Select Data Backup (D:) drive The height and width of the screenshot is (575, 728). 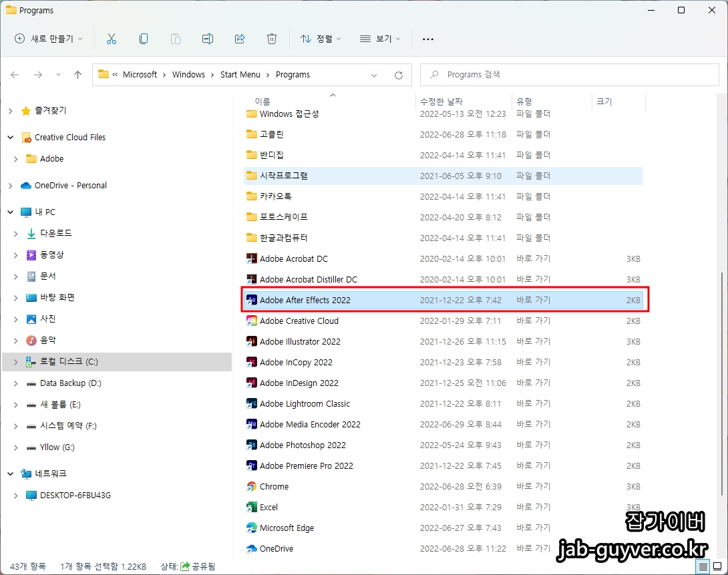coord(71,383)
